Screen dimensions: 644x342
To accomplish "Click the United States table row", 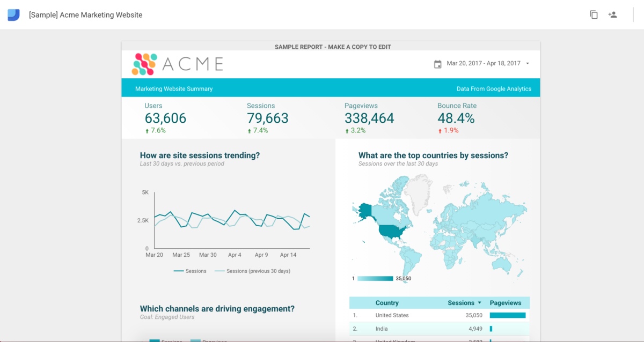I will coord(440,316).
